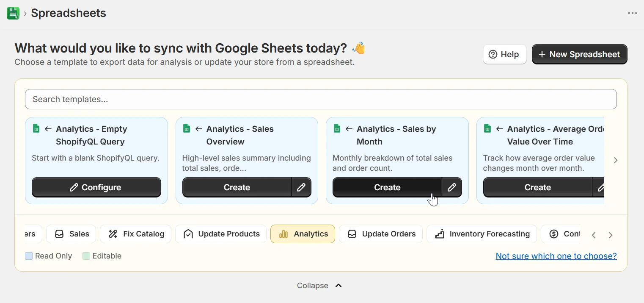Create the Sales Overview spreadsheet
Image resolution: width=644 pixels, height=303 pixels.
(237, 187)
